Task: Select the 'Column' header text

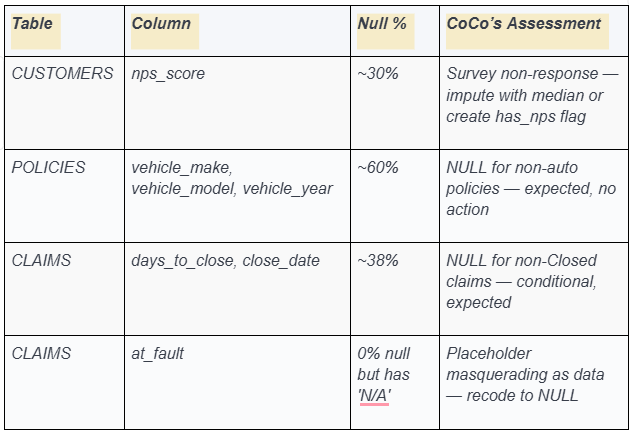Action: tap(161, 23)
